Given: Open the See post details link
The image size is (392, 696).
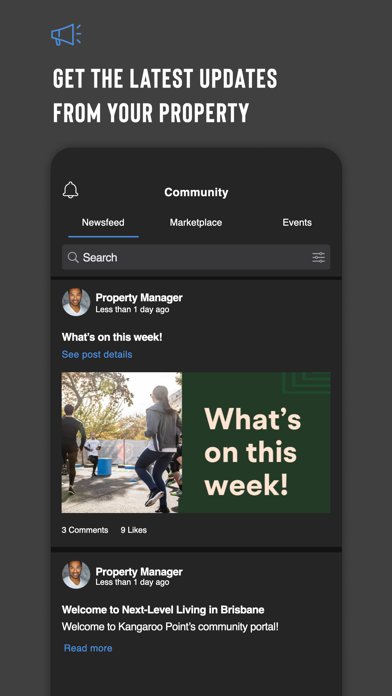Looking at the screenshot, I should [97, 354].
